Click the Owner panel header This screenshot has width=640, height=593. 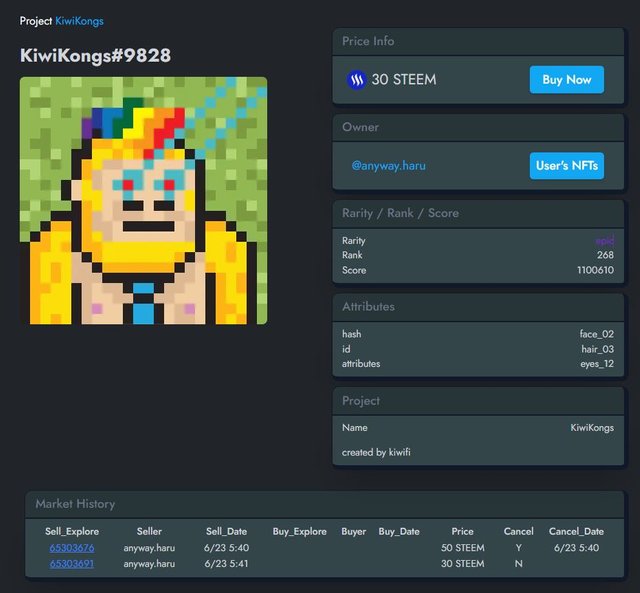478,127
